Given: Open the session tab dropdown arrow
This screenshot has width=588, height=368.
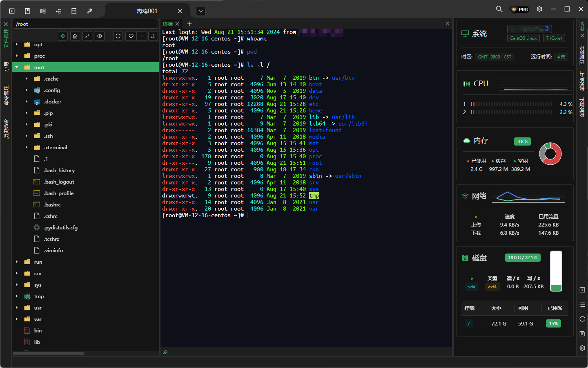Looking at the screenshot, I should tap(200, 11).
